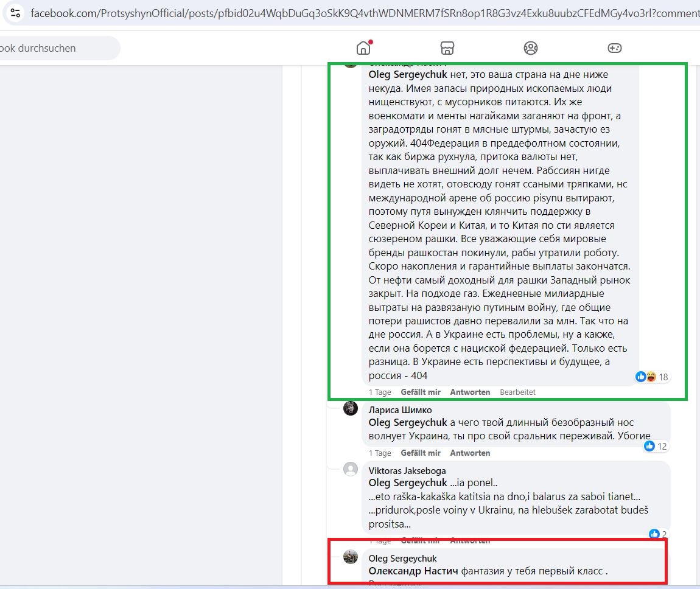Screen dimensions: 700x589
Task: Open the Marketplace storefront icon
Action: [447, 47]
